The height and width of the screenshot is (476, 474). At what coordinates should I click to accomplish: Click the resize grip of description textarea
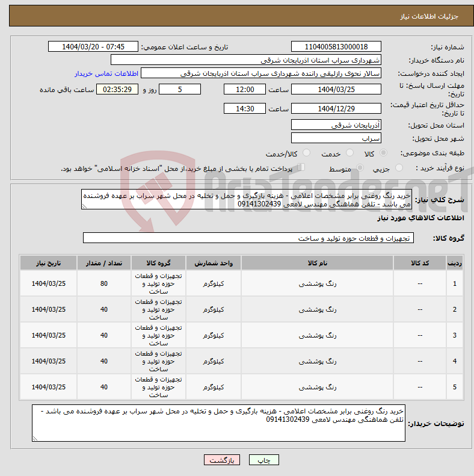(x=85, y=206)
